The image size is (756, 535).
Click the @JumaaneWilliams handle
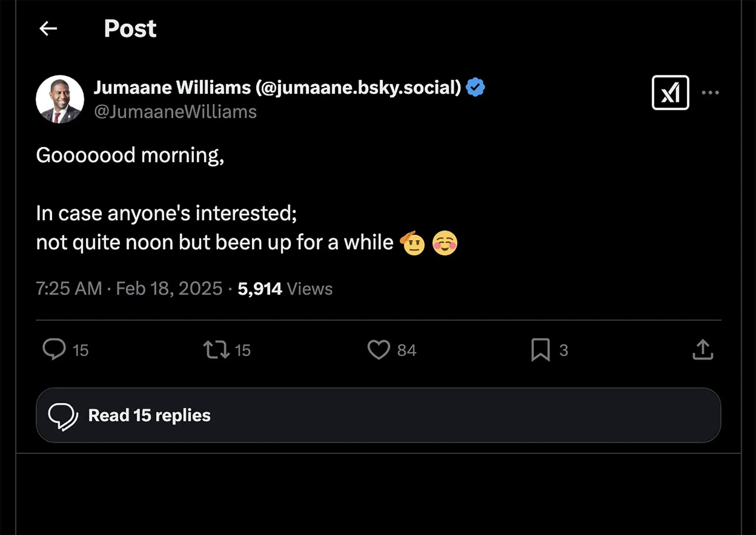point(176,112)
